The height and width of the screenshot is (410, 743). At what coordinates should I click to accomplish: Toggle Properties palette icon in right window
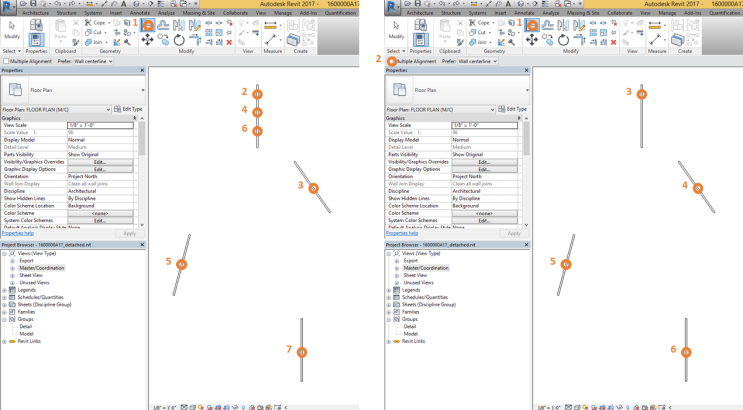click(x=420, y=40)
